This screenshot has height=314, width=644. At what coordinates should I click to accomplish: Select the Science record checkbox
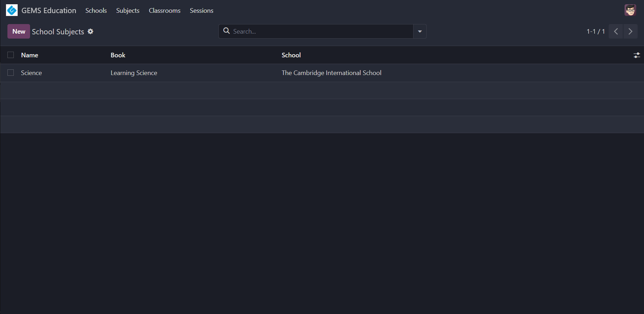tap(10, 73)
